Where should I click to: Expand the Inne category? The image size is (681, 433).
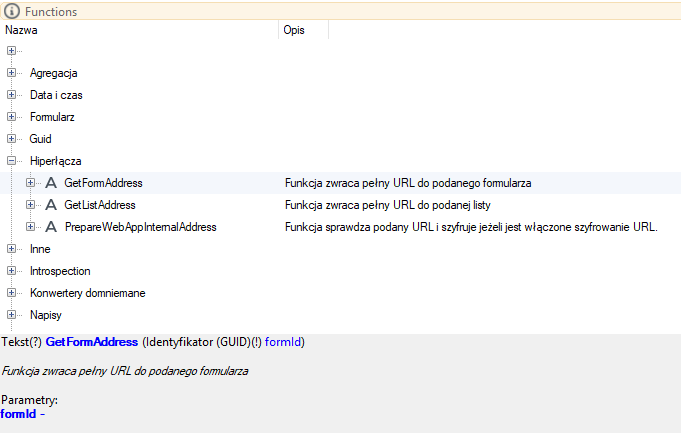(11, 248)
